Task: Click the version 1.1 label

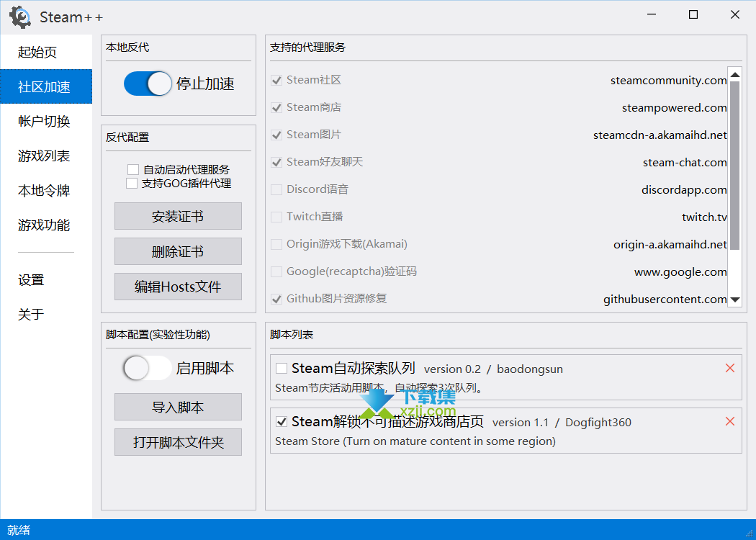Action: (x=521, y=423)
